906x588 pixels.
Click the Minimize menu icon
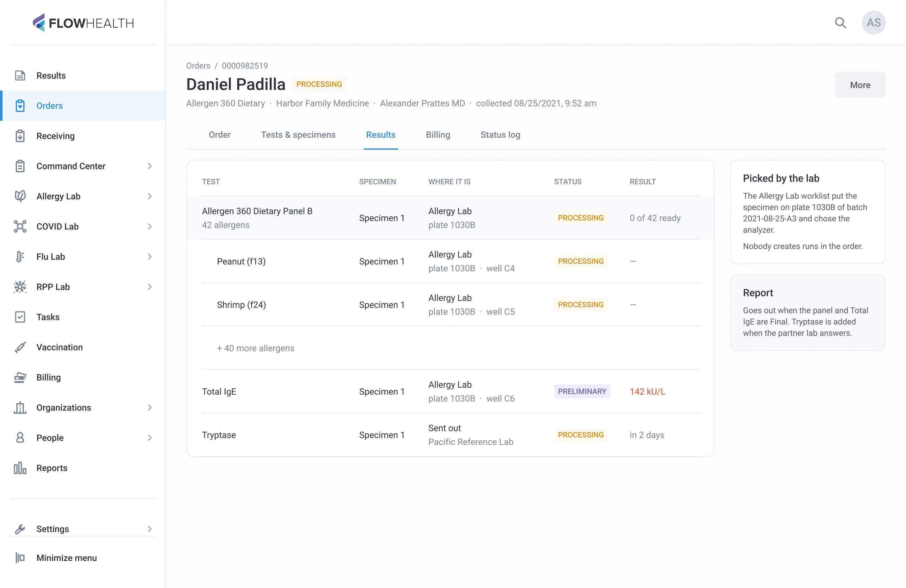pyautogui.click(x=20, y=557)
